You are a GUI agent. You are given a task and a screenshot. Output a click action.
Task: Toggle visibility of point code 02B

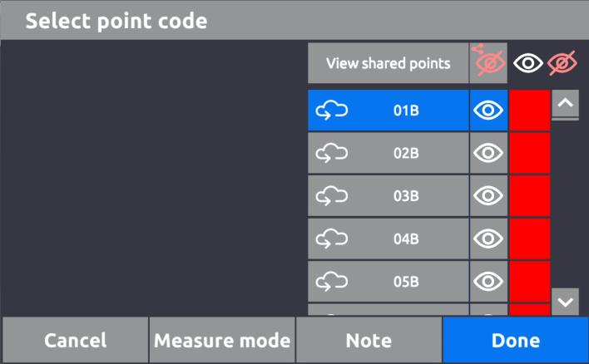point(488,154)
